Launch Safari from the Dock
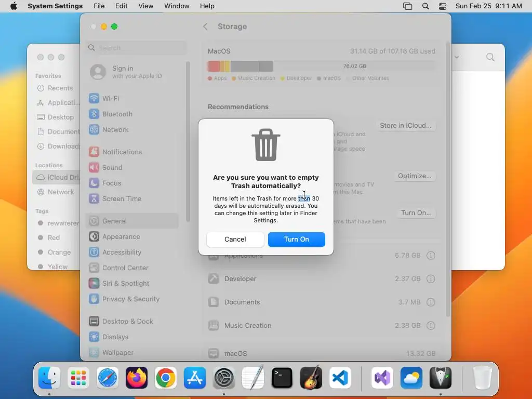This screenshot has width=532, height=399. coord(108,378)
